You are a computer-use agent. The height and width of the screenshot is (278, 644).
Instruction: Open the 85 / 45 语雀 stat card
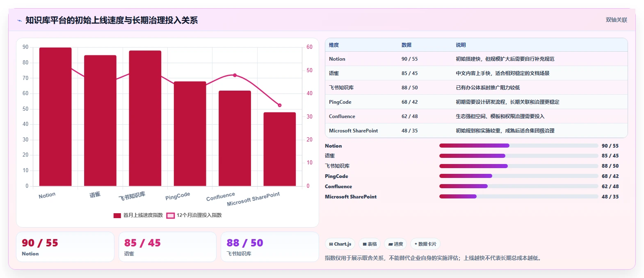167,247
